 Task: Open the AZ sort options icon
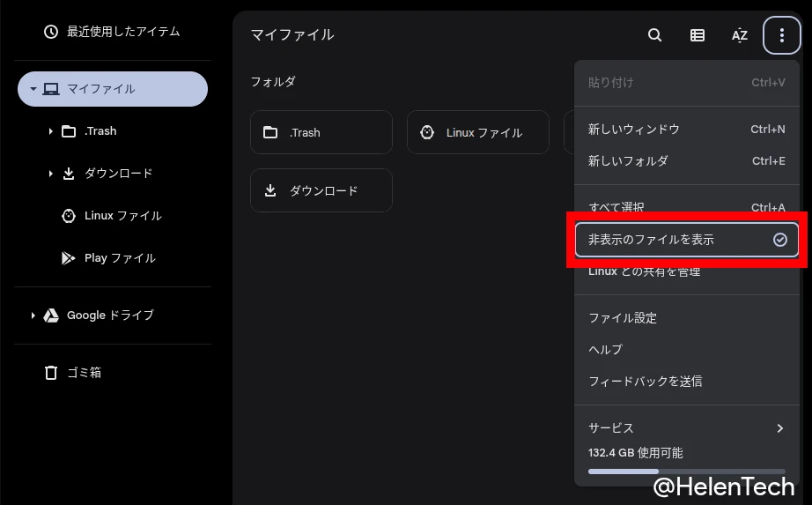pos(739,35)
